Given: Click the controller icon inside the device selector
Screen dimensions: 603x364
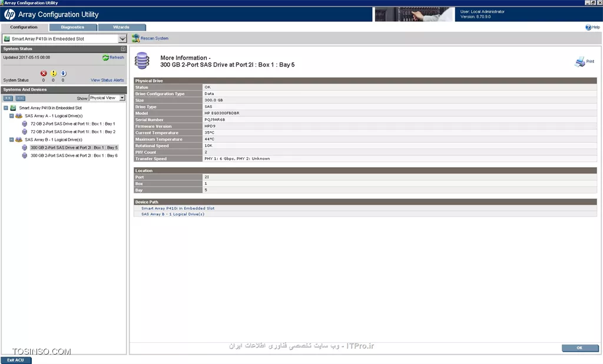Looking at the screenshot, I should click(7, 39).
